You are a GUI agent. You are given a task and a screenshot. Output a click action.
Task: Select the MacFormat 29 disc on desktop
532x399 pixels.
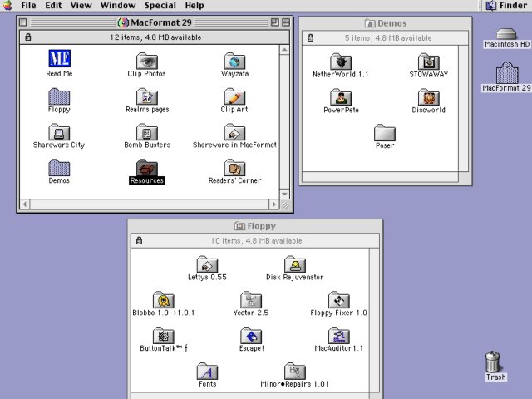coord(507,72)
